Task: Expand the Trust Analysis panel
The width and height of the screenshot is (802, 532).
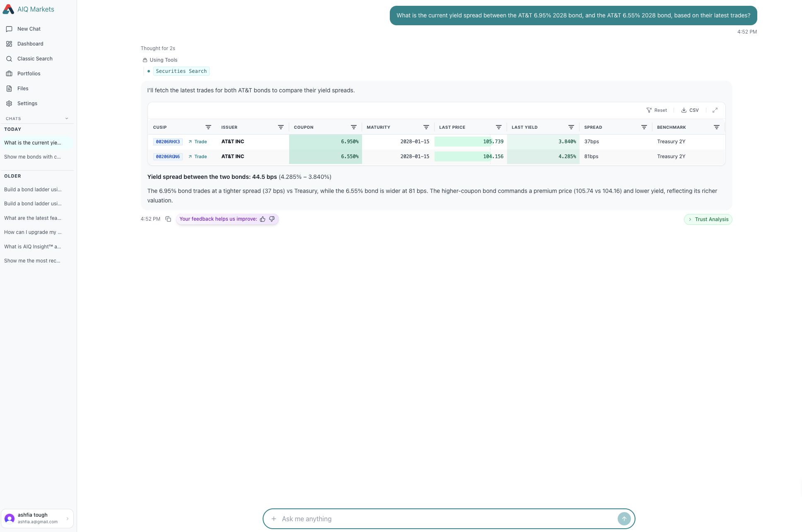Action: [708, 219]
